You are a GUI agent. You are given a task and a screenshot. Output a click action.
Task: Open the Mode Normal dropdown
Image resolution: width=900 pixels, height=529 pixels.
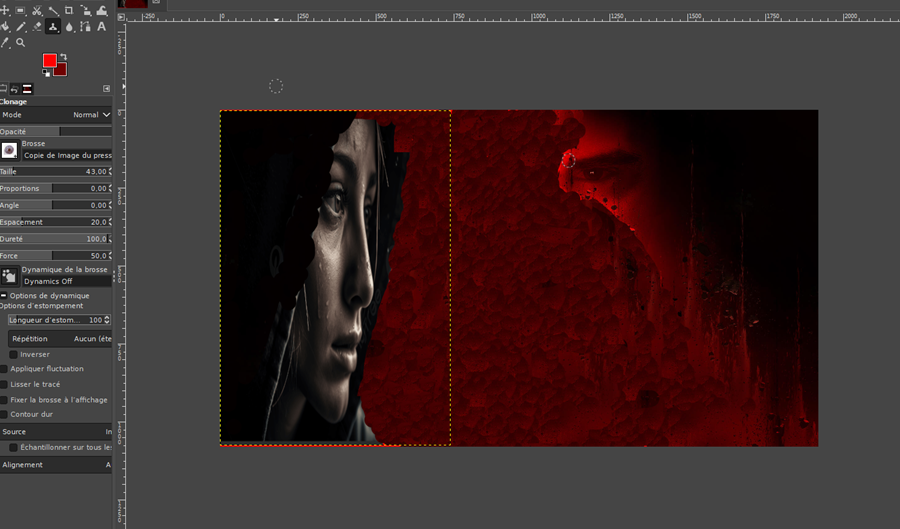pyautogui.click(x=90, y=115)
